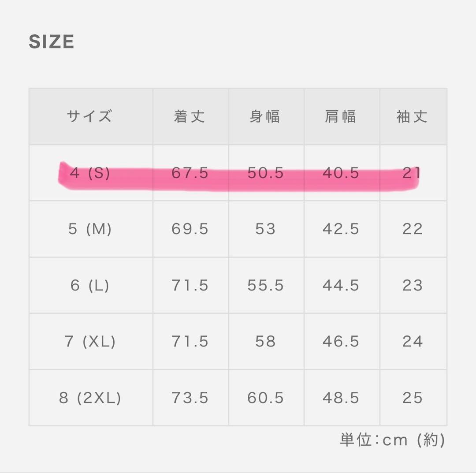
Task: Click the 身幅 column header
Action: (265, 117)
